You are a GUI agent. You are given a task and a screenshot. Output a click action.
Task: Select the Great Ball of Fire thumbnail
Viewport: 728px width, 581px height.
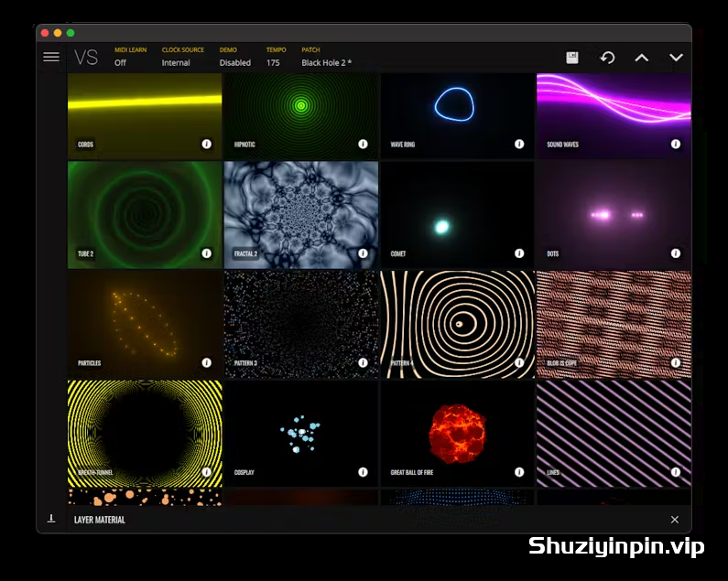pyautogui.click(x=457, y=434)
